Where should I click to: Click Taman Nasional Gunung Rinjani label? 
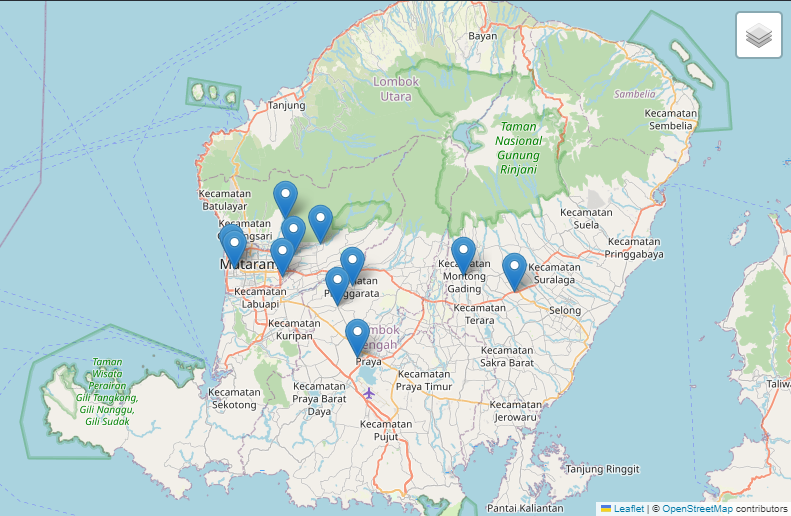tap(518, 148)
